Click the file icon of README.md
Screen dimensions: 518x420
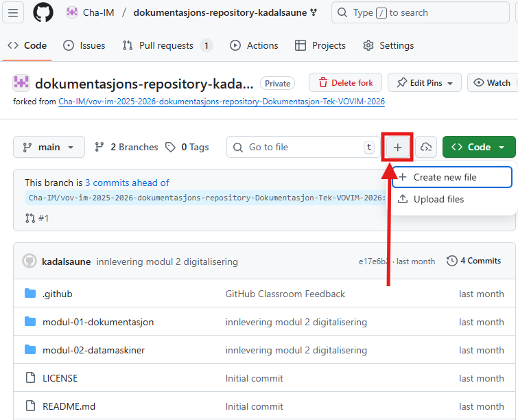click(30, 406)
